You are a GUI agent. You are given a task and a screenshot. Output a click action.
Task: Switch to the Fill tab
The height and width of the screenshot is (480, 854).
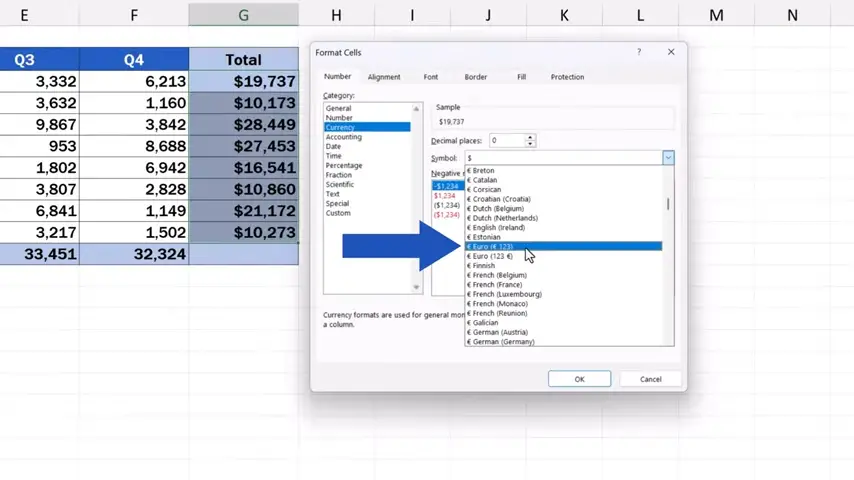(x=521, y=77)
